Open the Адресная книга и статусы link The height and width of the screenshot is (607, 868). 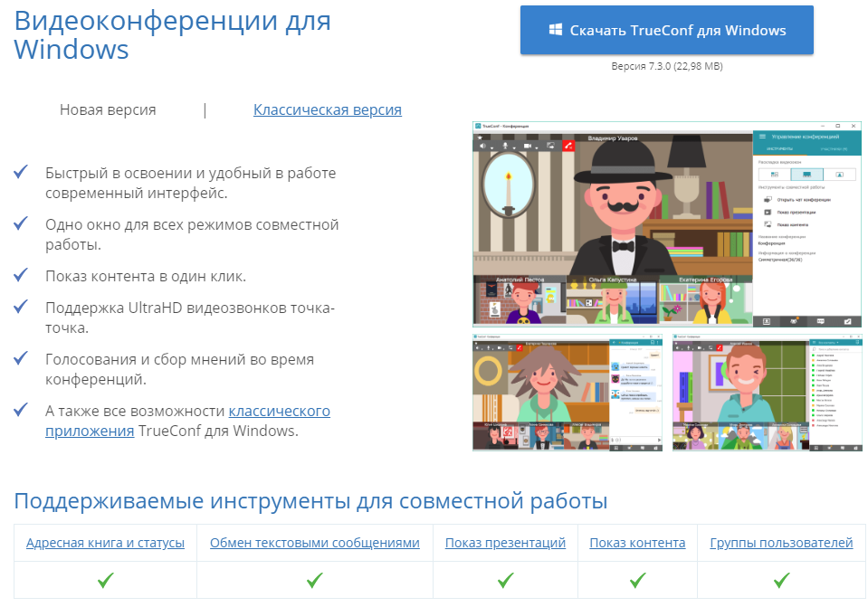click(105, 543)
